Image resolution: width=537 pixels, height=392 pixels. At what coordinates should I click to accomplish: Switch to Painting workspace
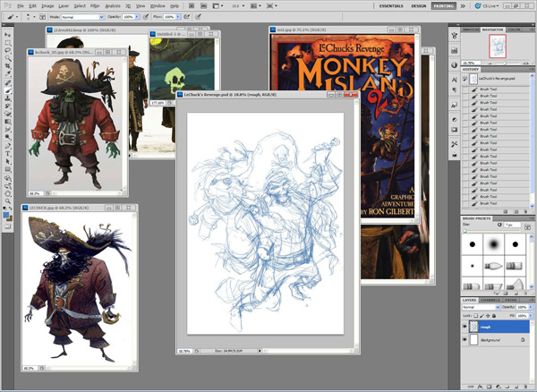coord(444,6)
